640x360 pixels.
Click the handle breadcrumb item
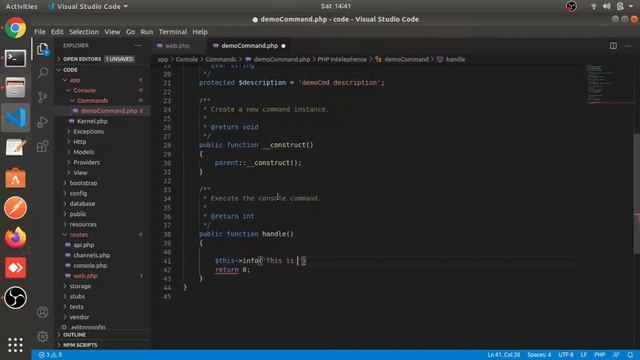451,59
